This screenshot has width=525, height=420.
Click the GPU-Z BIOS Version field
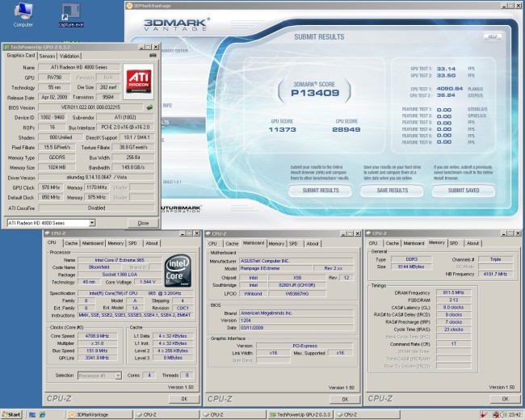coord(90,107)
